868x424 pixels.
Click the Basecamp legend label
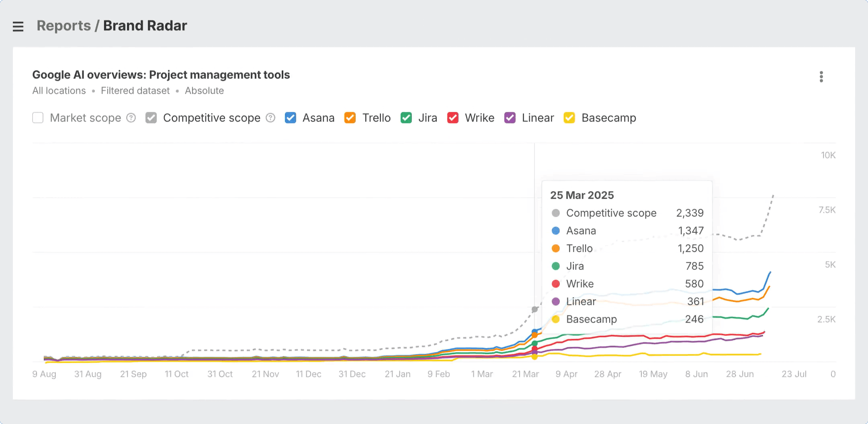coord(609,118)
